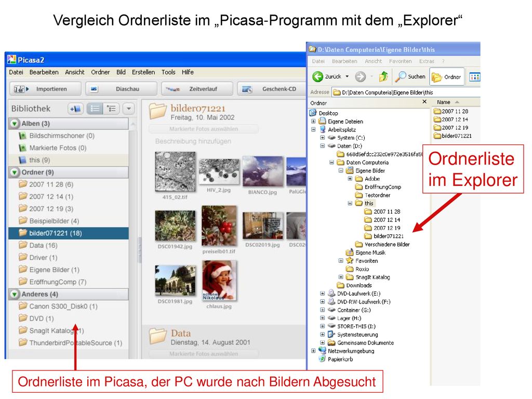
Task: Click Beschreibung hinzufügen field
Action: tap(193, 141)
